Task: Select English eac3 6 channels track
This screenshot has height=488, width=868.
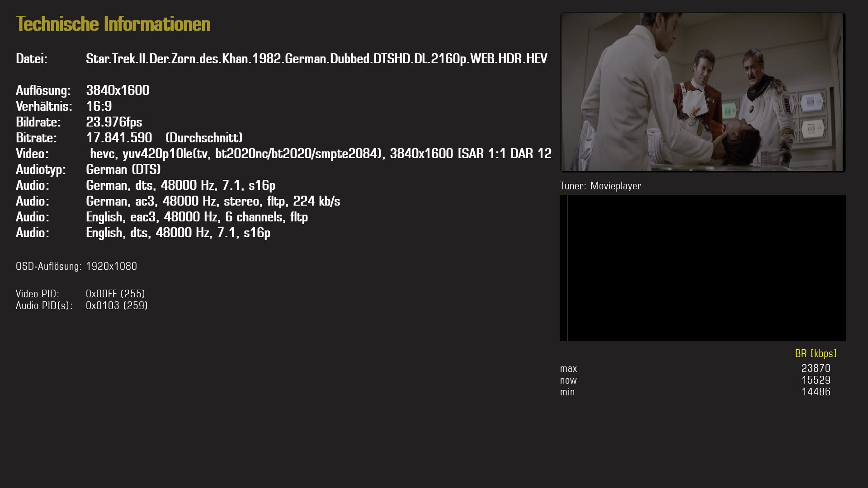Action: coord(197,217)
